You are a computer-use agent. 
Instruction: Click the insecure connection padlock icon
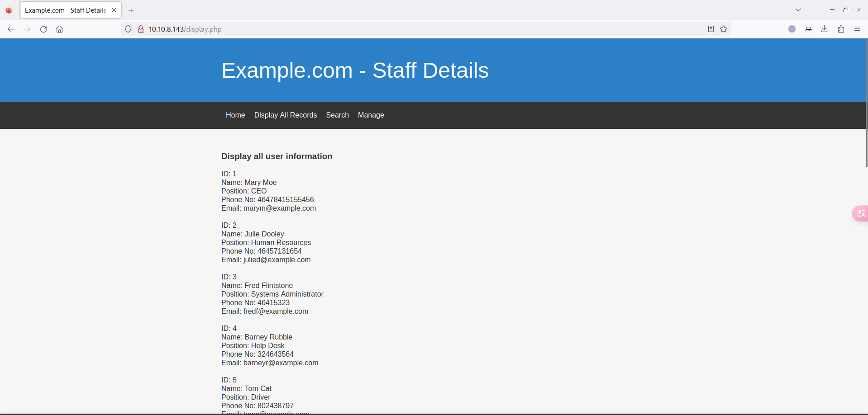pos(141,29)
